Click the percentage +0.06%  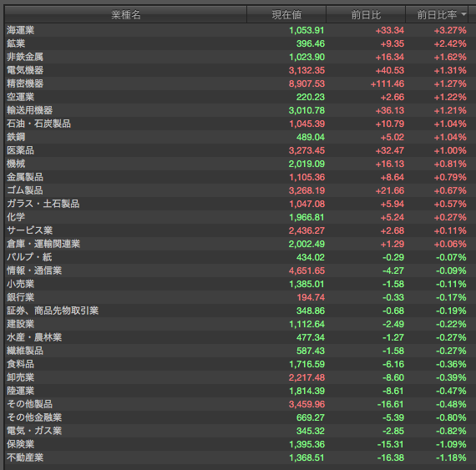(450, 244)
